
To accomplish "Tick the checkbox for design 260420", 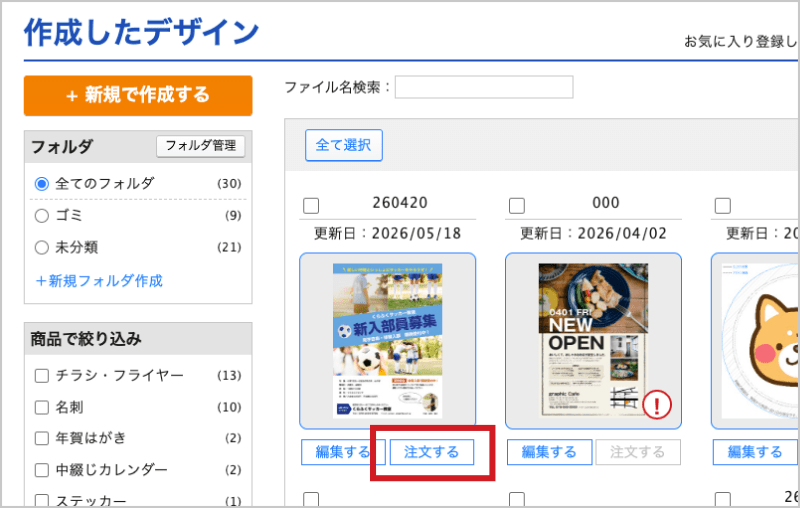I will pos(311,206).
